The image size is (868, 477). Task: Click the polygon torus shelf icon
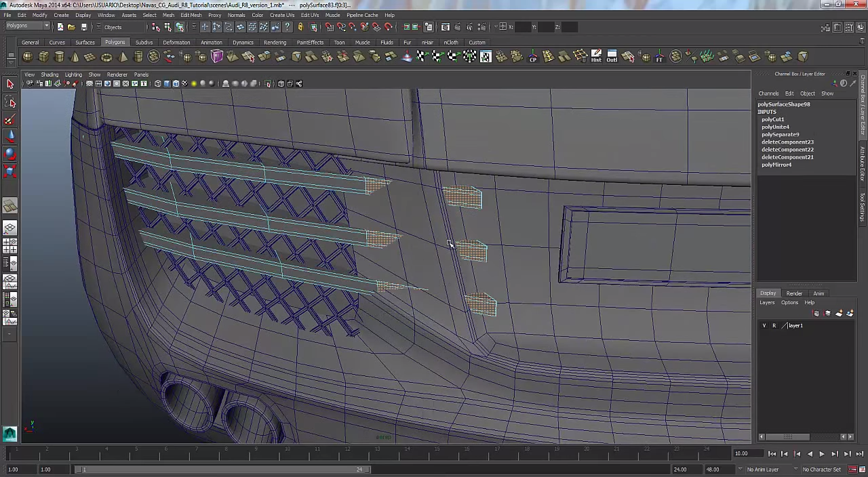(x=106, y=57)
